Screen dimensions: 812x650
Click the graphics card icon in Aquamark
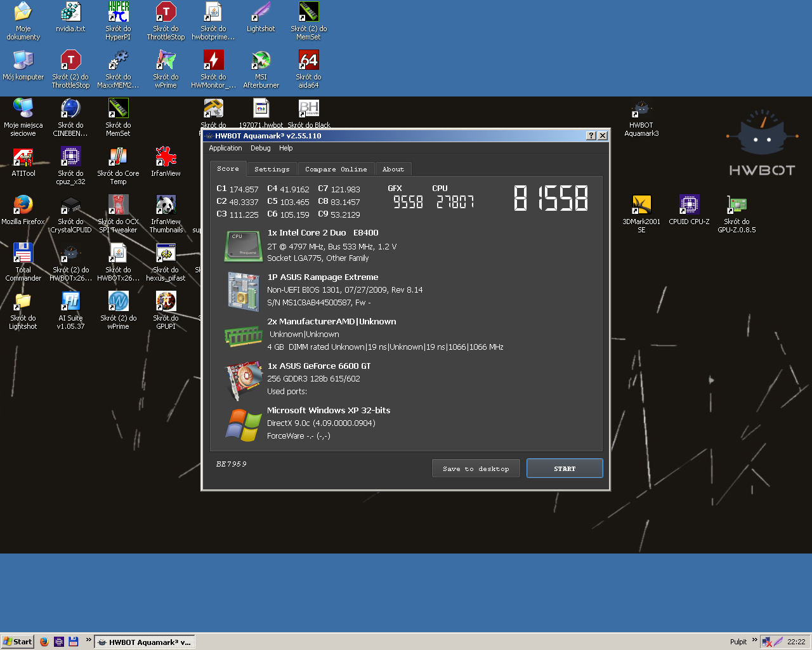click(244, 380)
